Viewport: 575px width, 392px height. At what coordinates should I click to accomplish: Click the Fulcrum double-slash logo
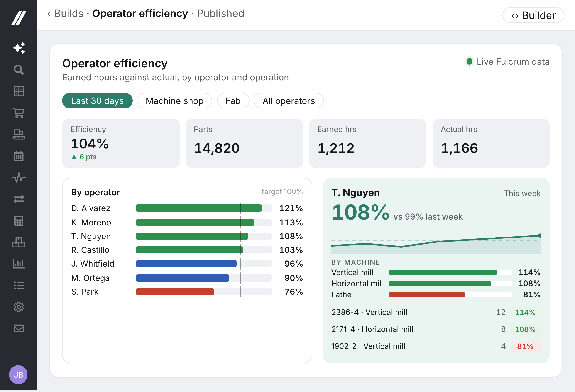coord(19,18)
